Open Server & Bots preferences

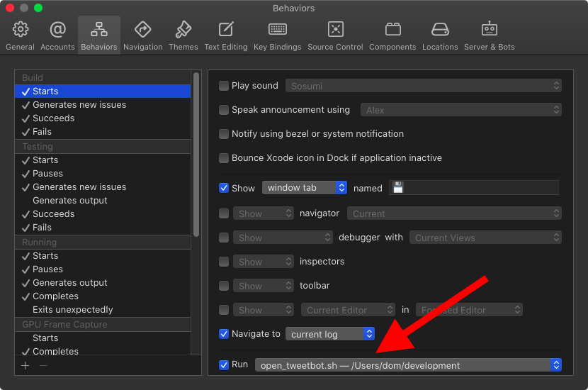tap(490, 35)
